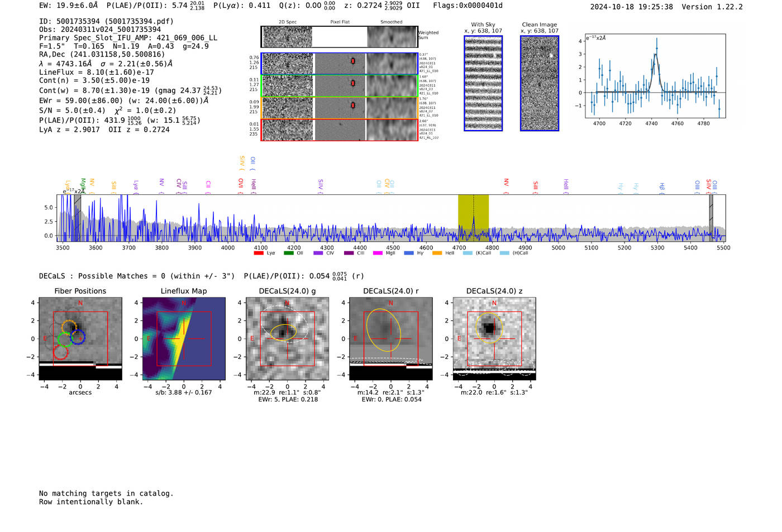Select the orange-bordered fiber spectrum row

(x=339, y=108)
